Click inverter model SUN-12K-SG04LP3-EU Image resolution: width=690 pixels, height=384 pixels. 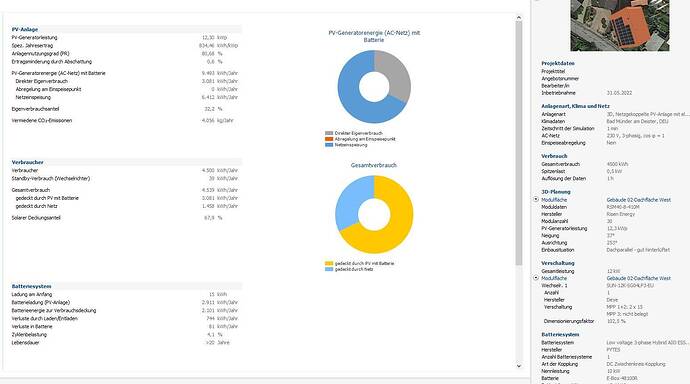[630, 285]
